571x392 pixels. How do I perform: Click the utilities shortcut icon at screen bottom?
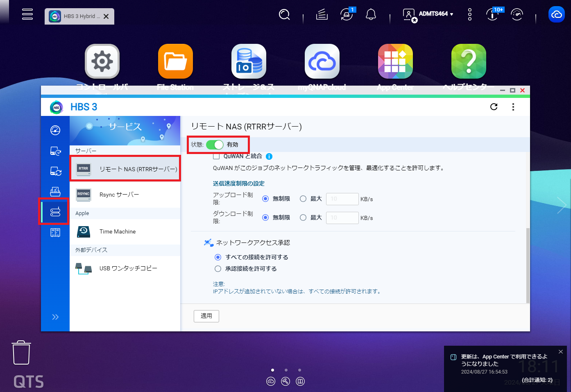(x=285, y=381)
